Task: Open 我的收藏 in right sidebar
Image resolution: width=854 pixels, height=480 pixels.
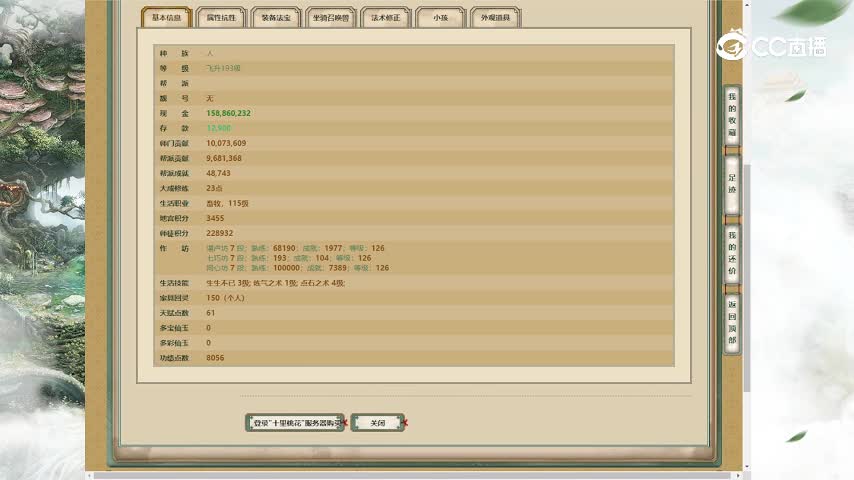Action: (x=732, y=114)
